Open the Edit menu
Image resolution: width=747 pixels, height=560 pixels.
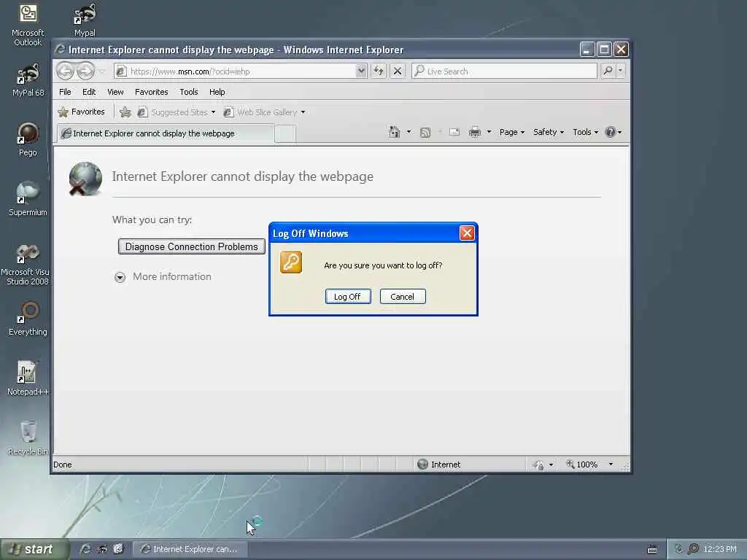click(x=89, y=92)
